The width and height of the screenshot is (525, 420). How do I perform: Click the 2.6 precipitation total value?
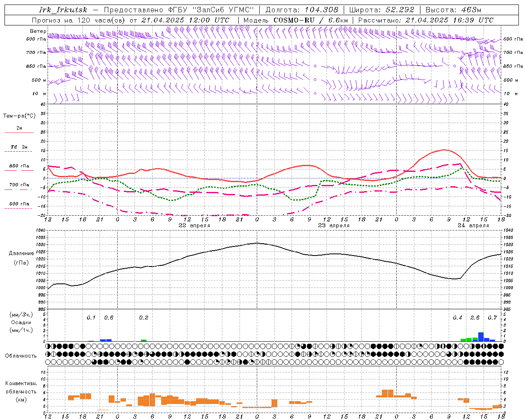pos(475,317)
